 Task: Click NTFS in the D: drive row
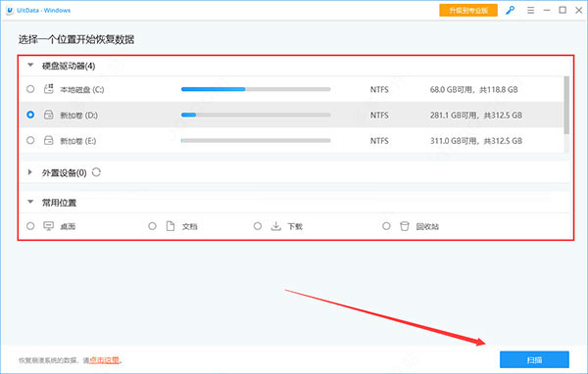point(379,116)
